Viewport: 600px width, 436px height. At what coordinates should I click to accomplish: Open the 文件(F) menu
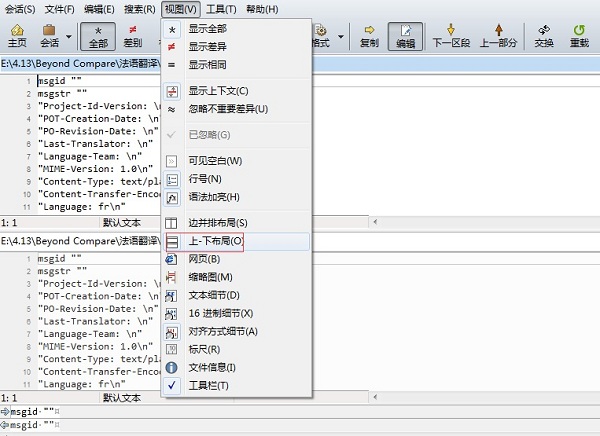click(59, 9)
